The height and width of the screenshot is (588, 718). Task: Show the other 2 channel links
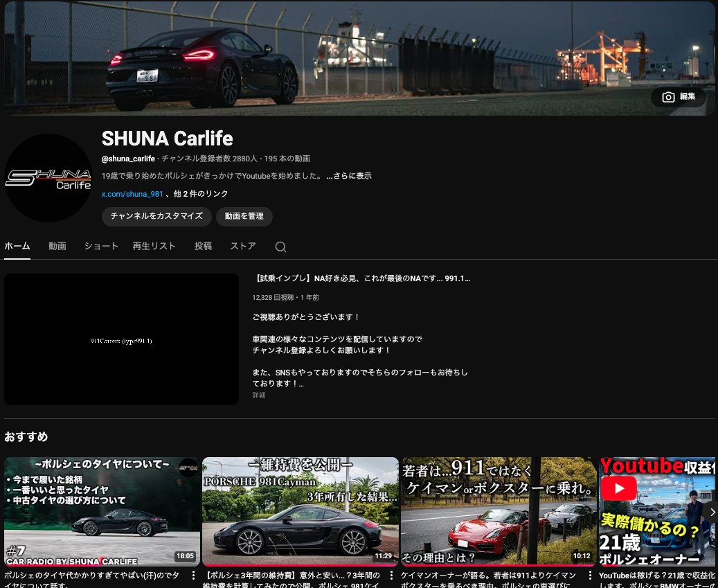coord(201,194)
